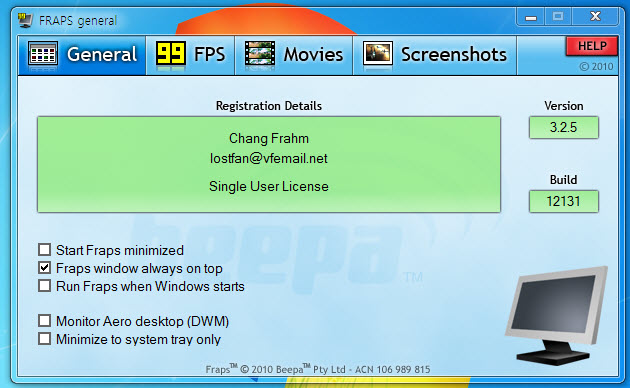Viewport: 630px width, 388px height.
Task: Toggle Monitor Aero desktop (DWM) checkbox
Action: [45, 321]
